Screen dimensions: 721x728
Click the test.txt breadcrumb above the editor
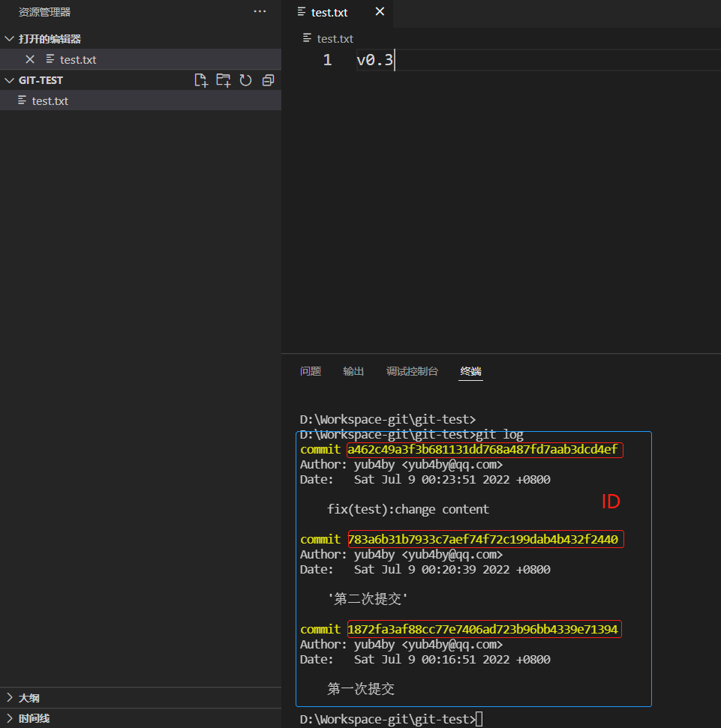pyautogui.click(x=328, y=38)
